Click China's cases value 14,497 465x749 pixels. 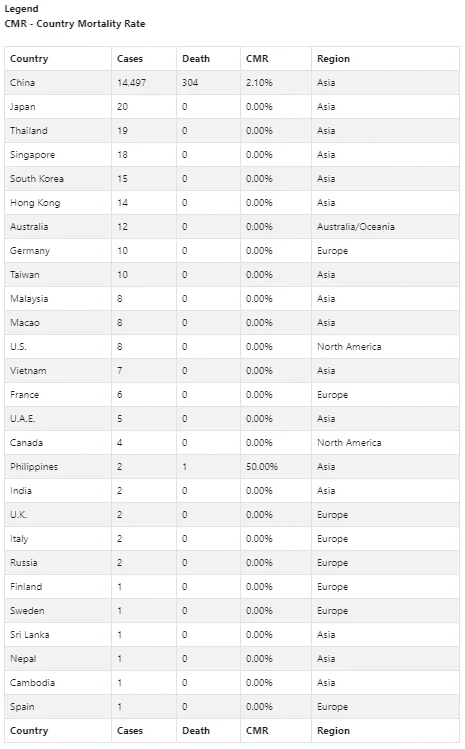click(131, 83)
